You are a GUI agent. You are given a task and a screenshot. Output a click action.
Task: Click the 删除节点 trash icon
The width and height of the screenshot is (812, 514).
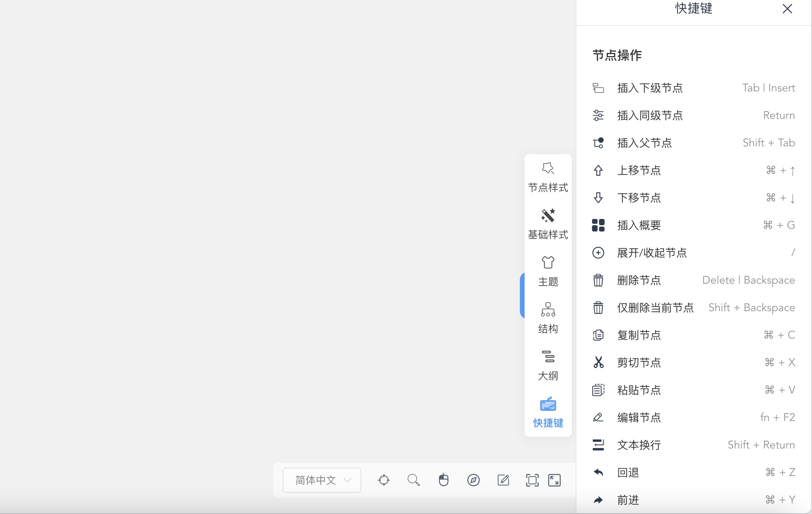[x=598, y=280]
